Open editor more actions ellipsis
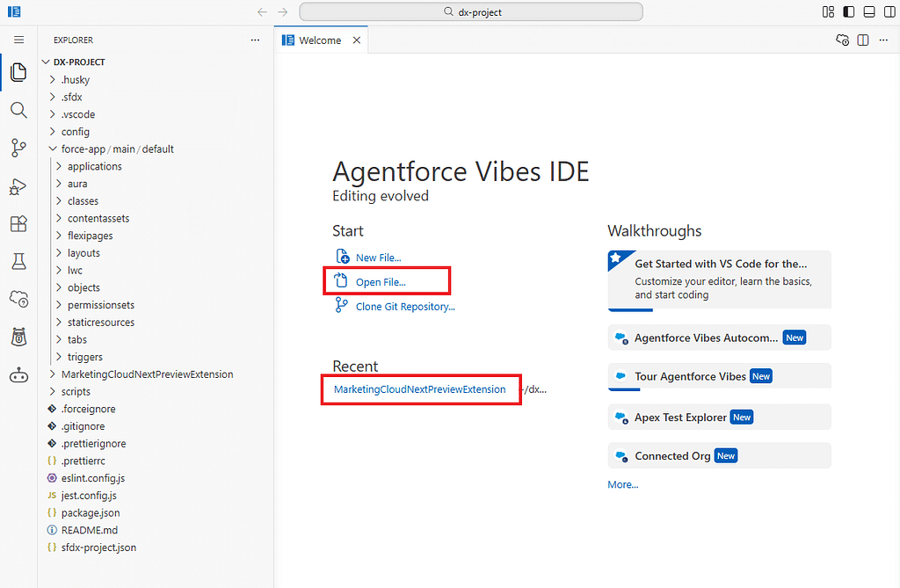Viewport: 900px width, 588px height. tap(883, 40)
